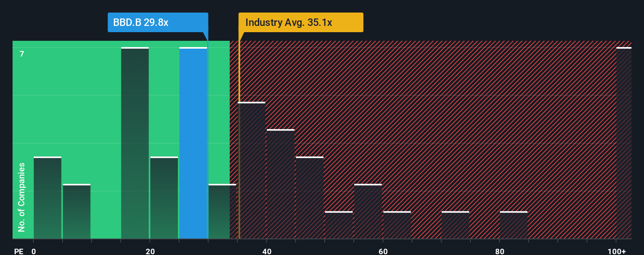Click the 100+ PE histogram bar
644x255 pixels.
[x=624, y=143]
